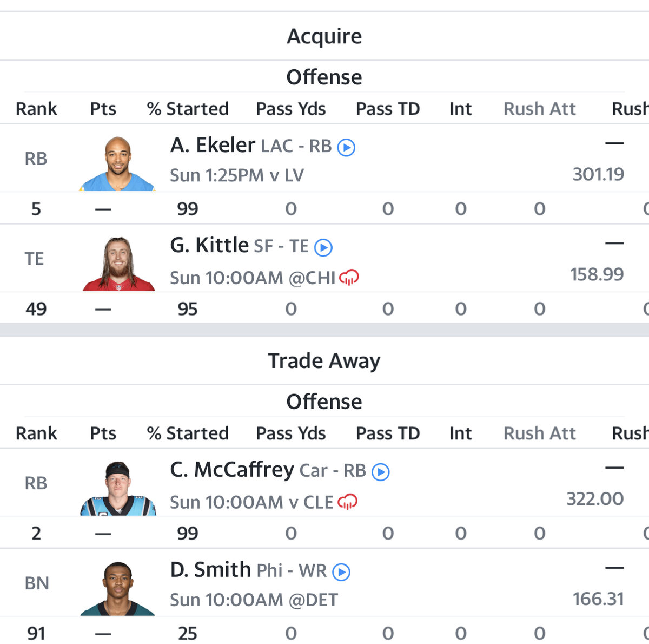This screenshot has height=644, width=649.
Task: Sort Trade Away table by Pts column
Action: point(103,433)
